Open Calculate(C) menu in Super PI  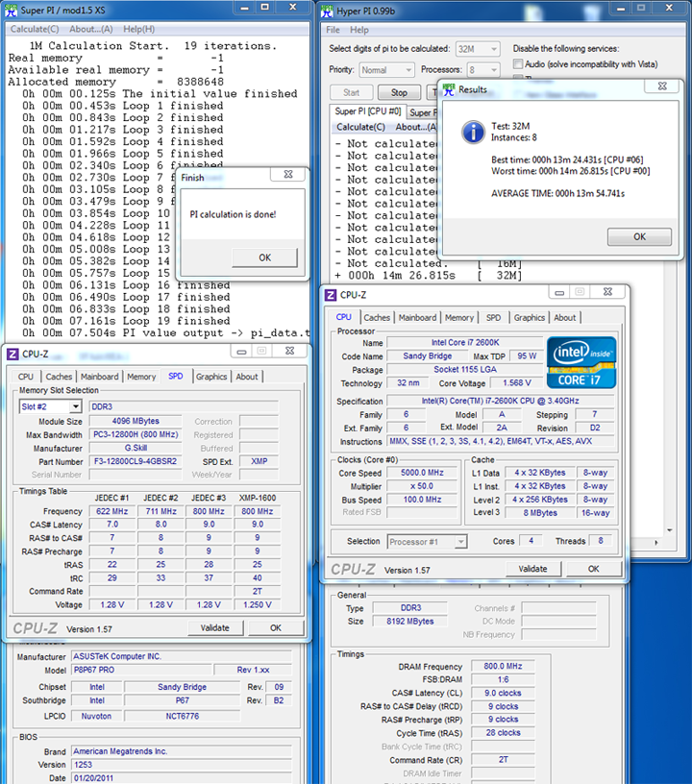pos(35,29)
